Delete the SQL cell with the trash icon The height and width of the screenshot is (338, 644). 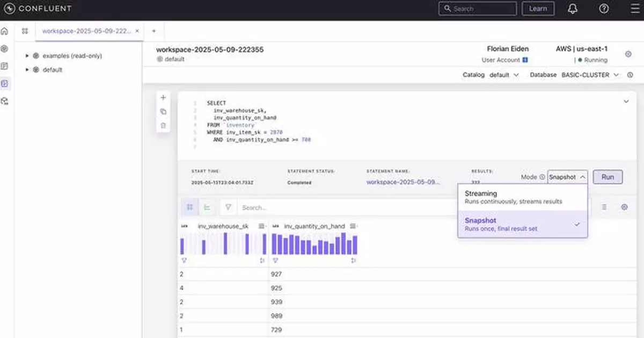[163, 124]
